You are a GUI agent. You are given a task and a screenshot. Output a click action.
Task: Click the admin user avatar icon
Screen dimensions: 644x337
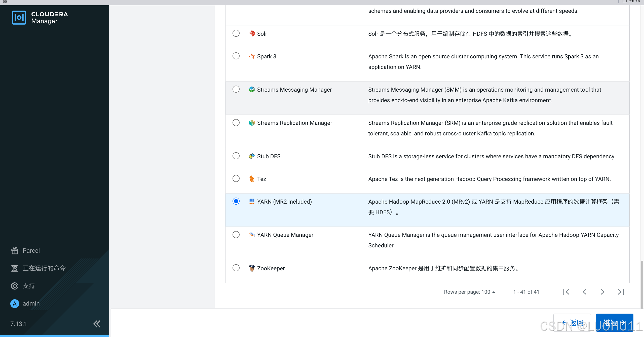click(15, 304)
